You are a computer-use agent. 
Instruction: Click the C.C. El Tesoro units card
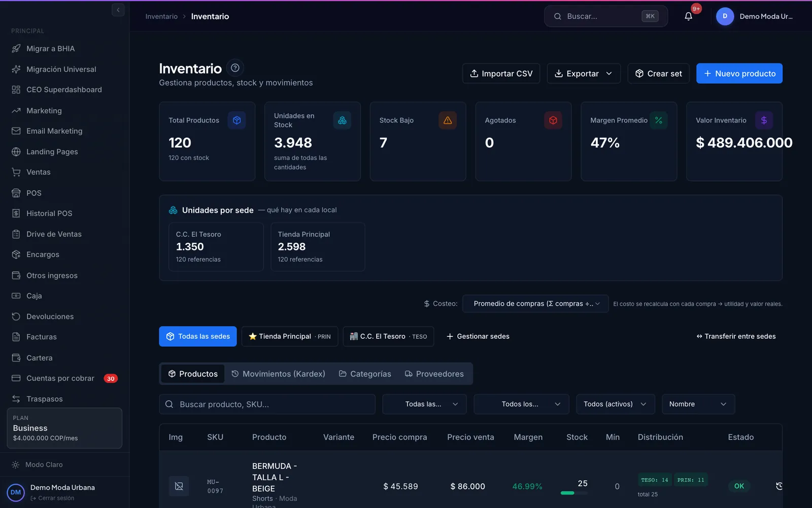pos(216,247)
